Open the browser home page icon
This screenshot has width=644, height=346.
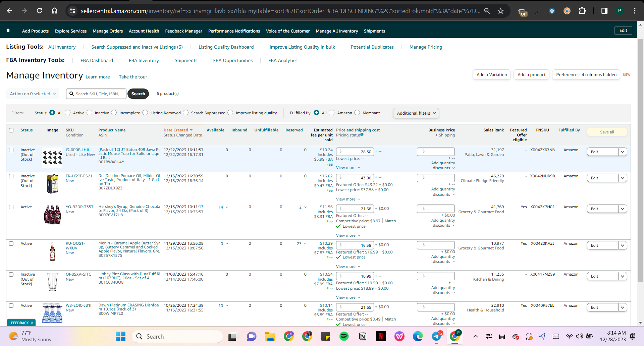tap(54, 11)
